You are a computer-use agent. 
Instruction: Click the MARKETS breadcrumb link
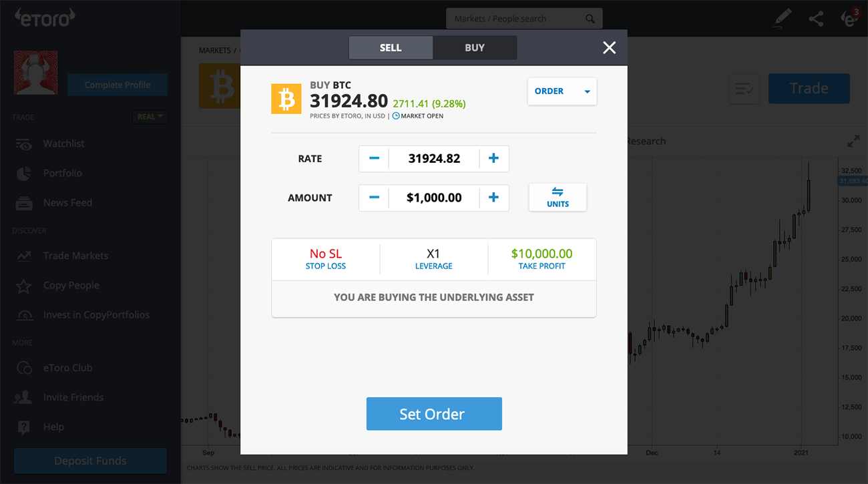(x=214, y=51)
